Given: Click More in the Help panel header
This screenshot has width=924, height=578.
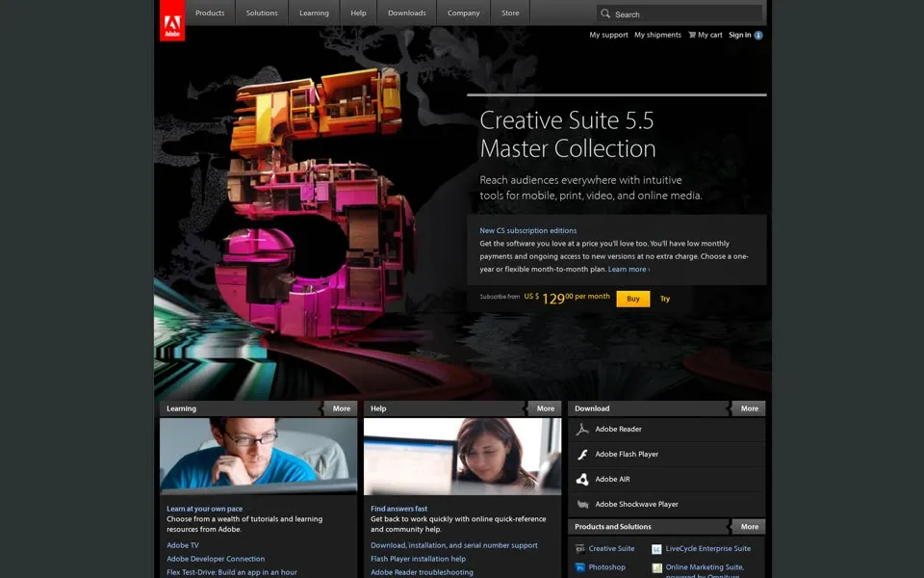Looking at the screenshot, I should 545,408.
